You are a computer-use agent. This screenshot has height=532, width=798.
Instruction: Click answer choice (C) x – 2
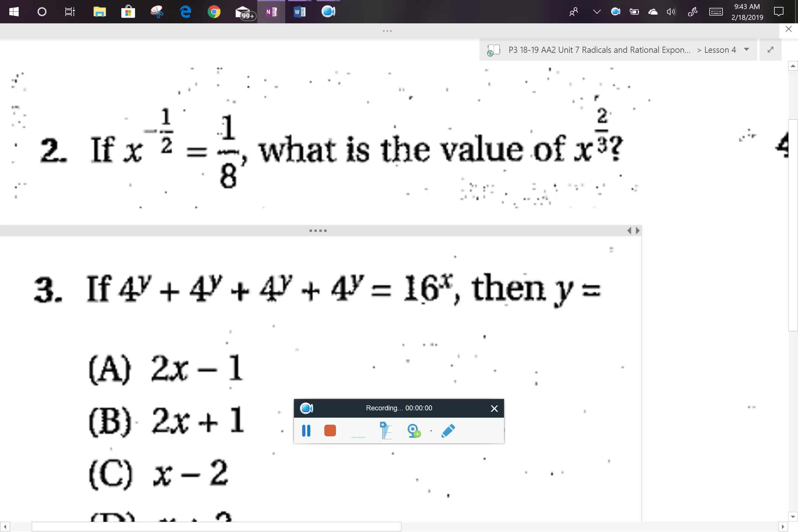pyautogui.click(x=158, y=474)
